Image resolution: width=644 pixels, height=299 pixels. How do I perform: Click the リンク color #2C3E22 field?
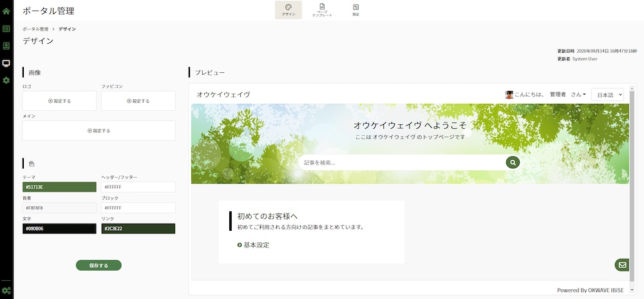click(138, 229)
